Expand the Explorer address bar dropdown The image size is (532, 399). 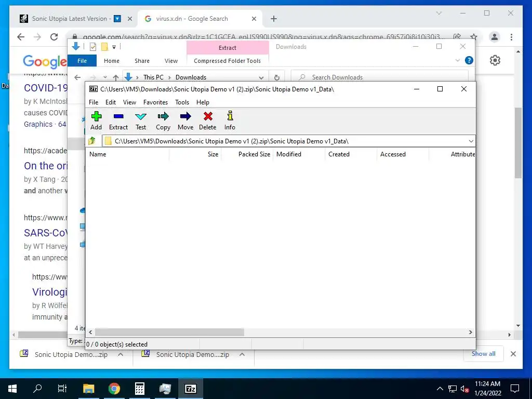coord(261,77)
